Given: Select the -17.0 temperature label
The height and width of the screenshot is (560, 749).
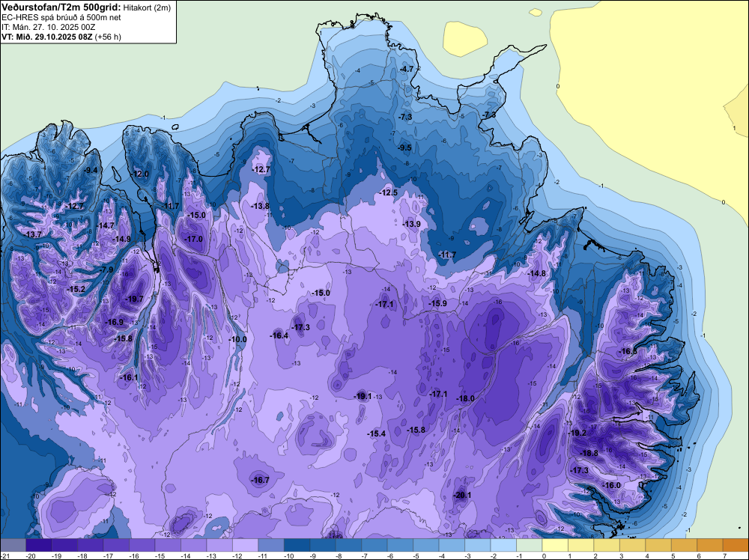Looking at the screenshot, I should click(x=193, y=239).
